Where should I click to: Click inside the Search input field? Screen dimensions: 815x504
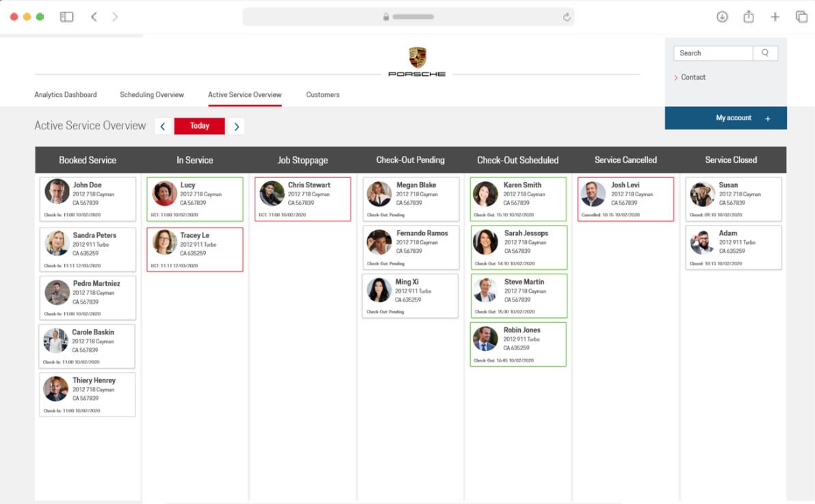tap(712, 53)
